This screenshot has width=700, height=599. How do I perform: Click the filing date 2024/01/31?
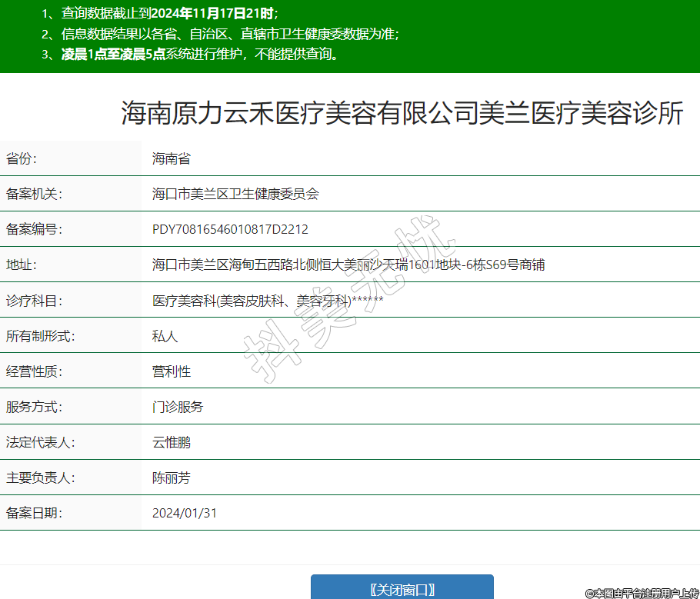pyautogui.click(x=185, y=513)
